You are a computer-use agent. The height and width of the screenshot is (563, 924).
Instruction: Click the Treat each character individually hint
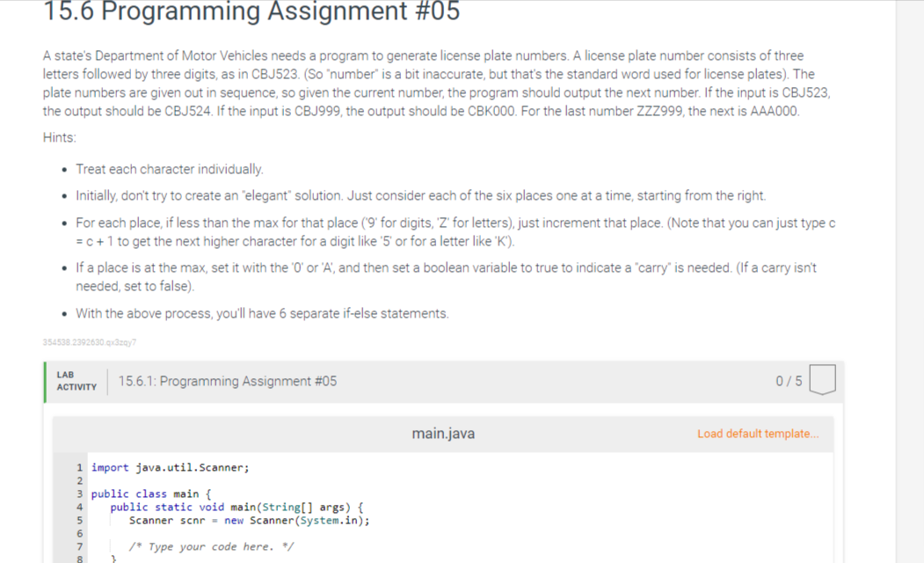click(170, 170)
